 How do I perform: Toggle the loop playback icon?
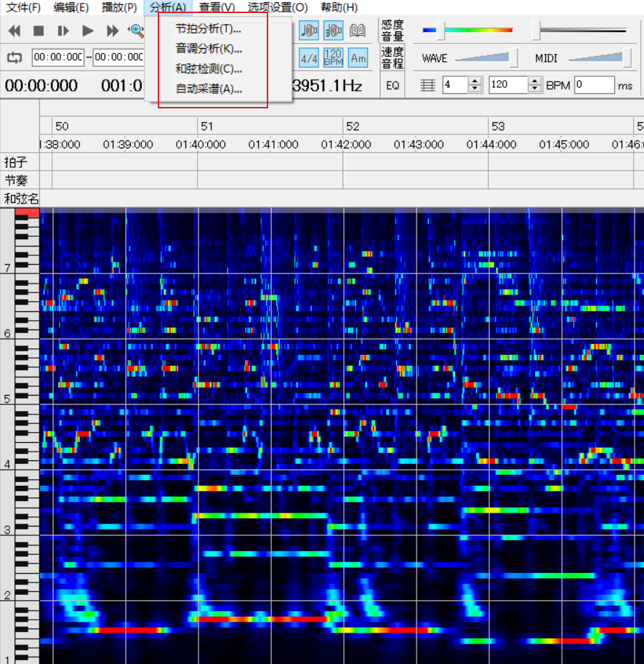click(15, 57)
